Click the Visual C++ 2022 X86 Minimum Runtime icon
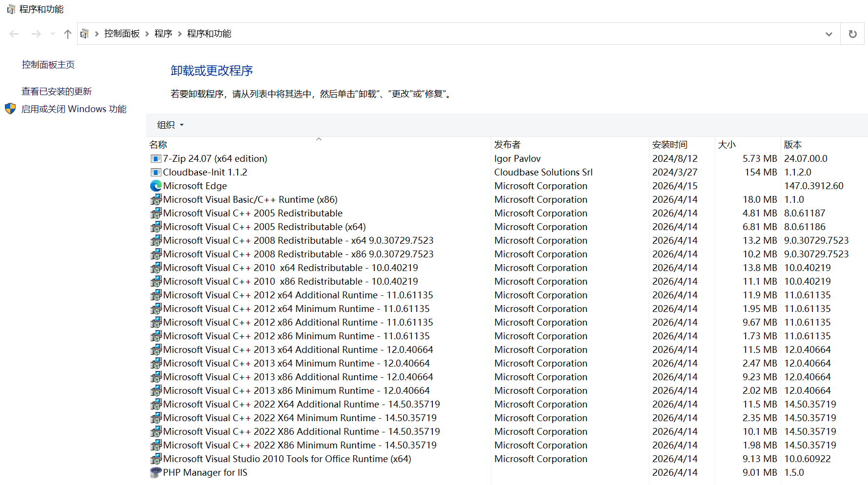 point(156,446)
